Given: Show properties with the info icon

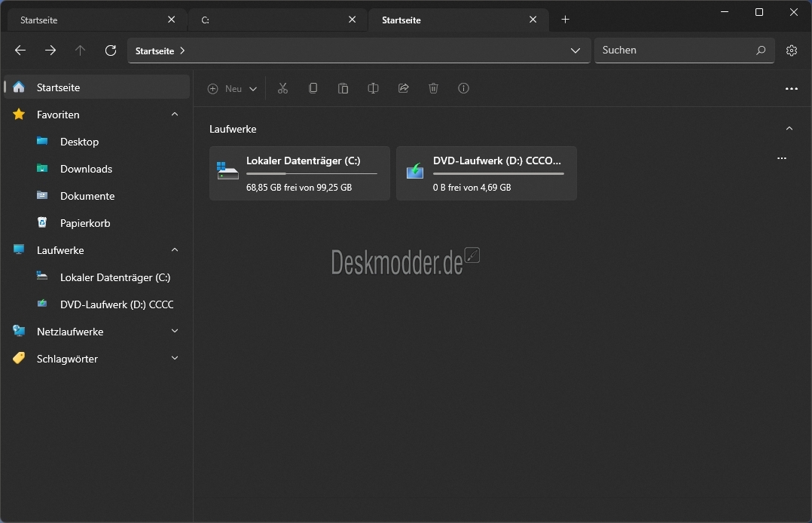Looking at the screenshot, I should pos(463,88).
